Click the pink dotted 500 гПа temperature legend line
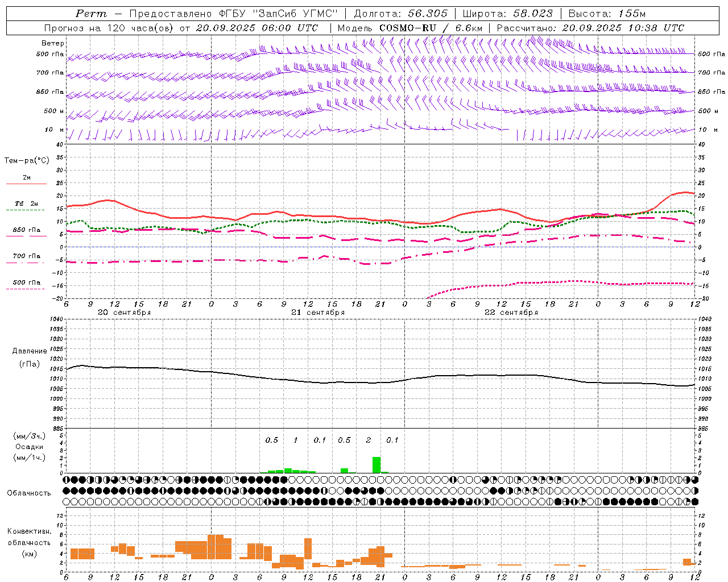Image resolution: width=728 pixels, height=582 pixels. click(x=26, y=289)
